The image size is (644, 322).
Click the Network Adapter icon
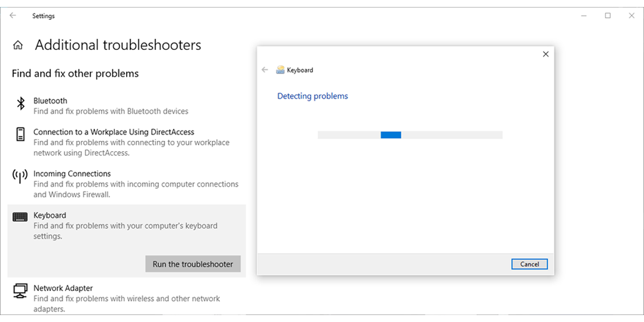20,290
